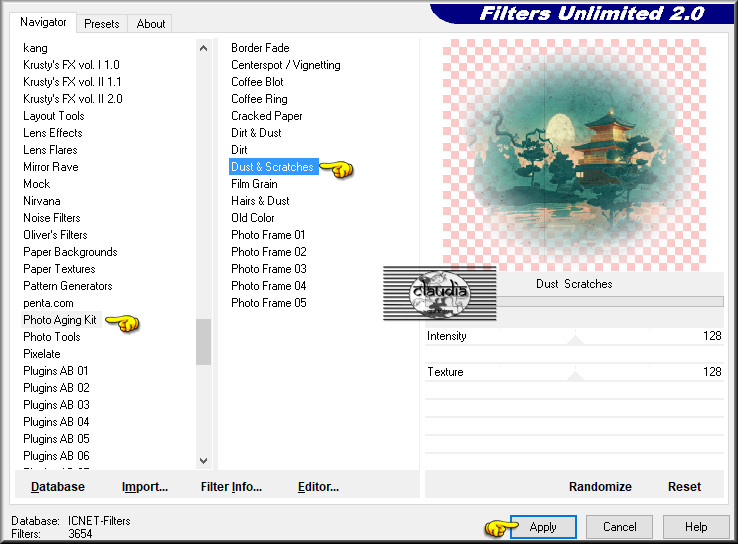The width and height of the screenshot is (738, 544).
Task: Select the Mirror Rave category
Action: coord(51,167)
